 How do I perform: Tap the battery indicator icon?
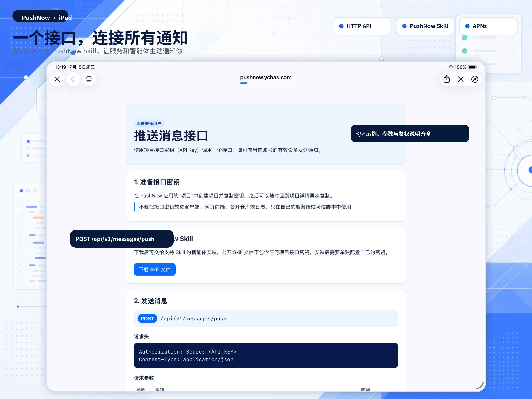click(x=472, y=67)
